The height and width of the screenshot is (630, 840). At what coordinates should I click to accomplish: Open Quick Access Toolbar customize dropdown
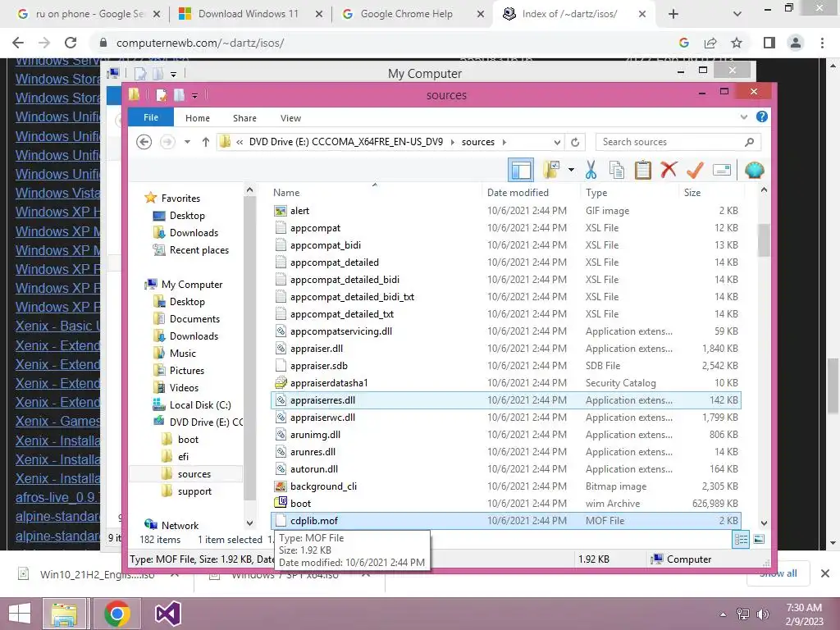[x=194, y=96]
